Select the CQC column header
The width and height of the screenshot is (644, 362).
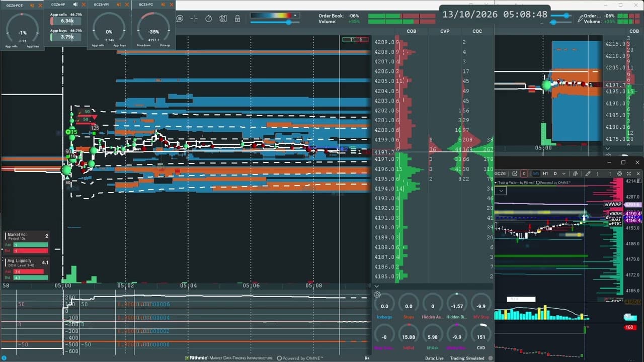[477, 31]
